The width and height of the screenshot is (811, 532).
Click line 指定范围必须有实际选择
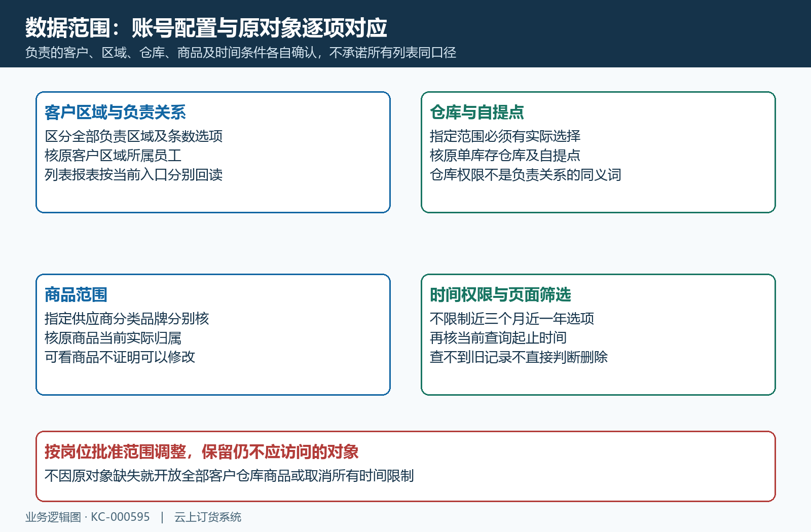click(505, 136)
